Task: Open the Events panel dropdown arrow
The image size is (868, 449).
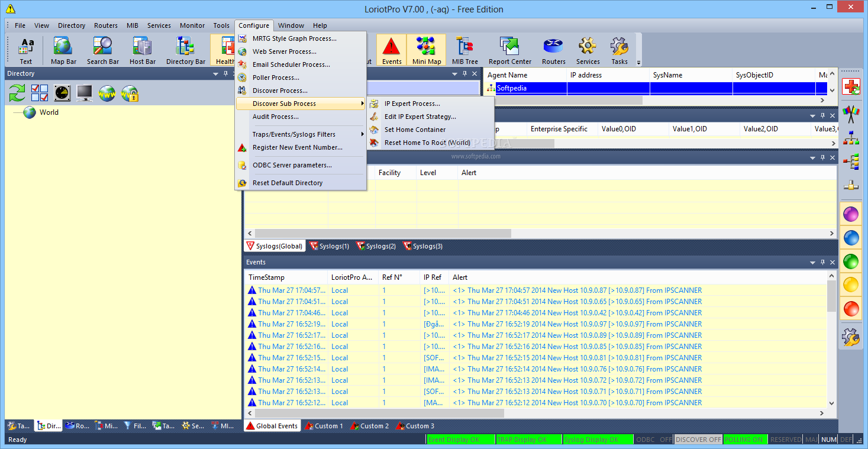Action: pyautogui.click(x=813, y=262)
